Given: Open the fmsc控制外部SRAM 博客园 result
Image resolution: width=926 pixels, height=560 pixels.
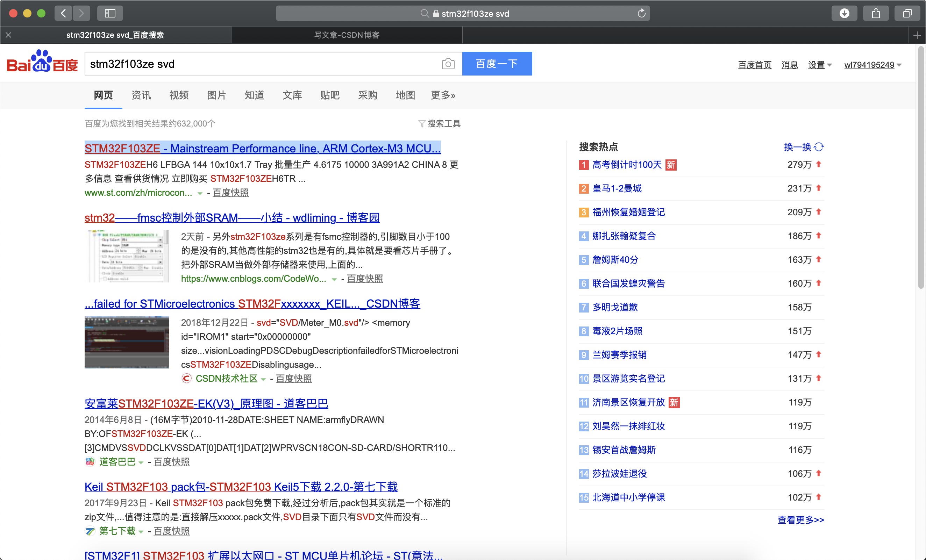Looking at the screenshot, I should click(232, 217).
